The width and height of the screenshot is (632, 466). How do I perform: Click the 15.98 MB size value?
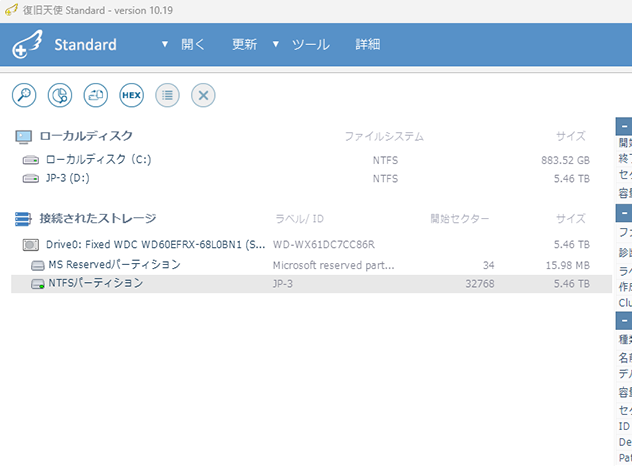[568, 265]
